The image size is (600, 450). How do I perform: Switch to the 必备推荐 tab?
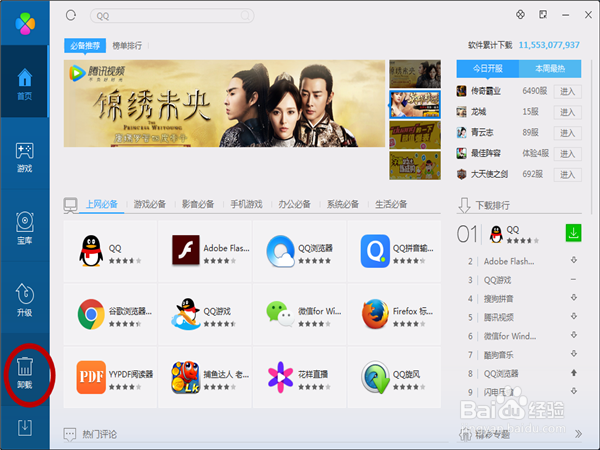pyautogui.click(x=85, y=46)
